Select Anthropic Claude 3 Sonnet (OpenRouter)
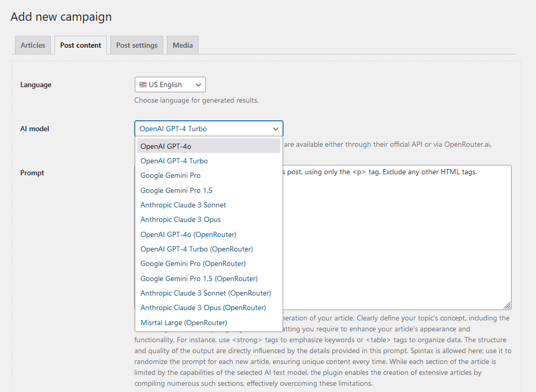The width and height of the screenshot is (536, 392). (209, 293)
